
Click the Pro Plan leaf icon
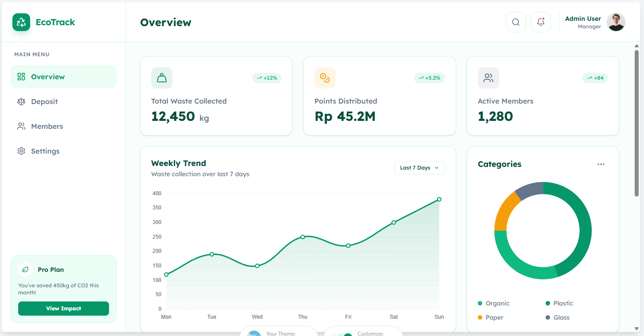pos(25,270)
